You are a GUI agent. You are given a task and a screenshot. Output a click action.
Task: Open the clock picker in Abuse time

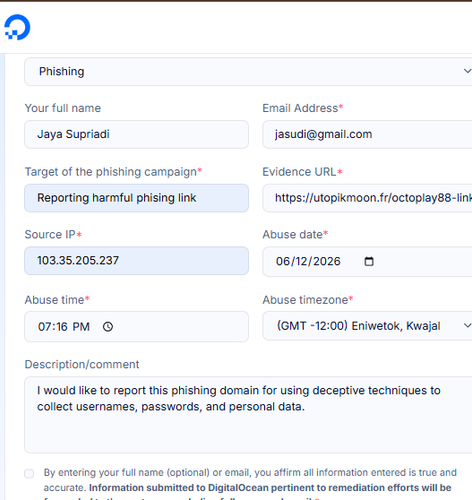click(108, 326)
